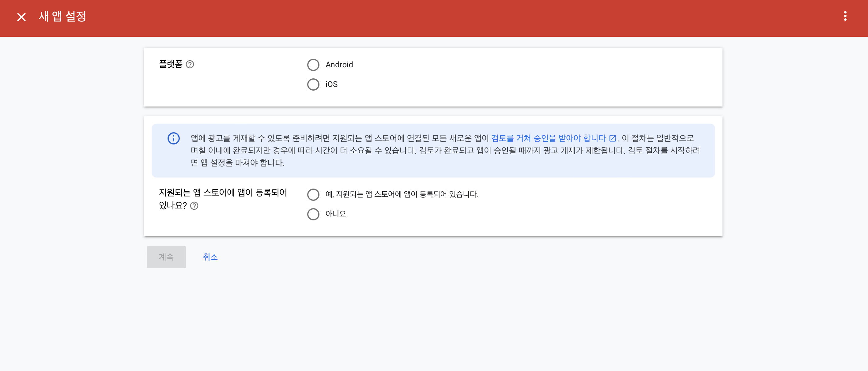Close the 새 앱 설정 dialog
Screen dimensions: 868x371
click(21, 17)
